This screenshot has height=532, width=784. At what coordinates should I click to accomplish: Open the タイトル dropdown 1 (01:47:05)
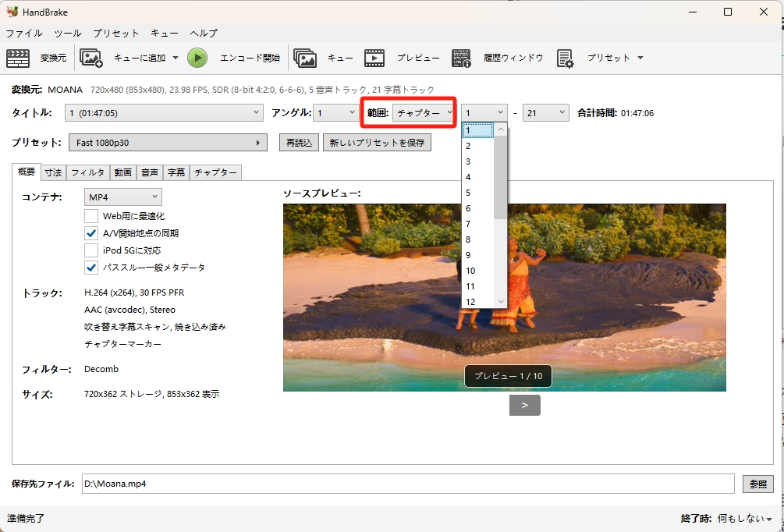pyautogui.click(x=164, y=113)
